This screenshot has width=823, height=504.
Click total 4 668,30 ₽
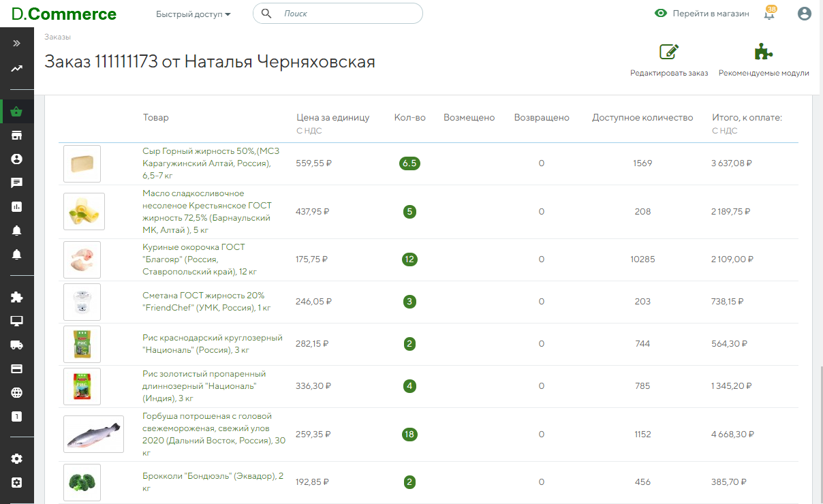pos(733,434)
